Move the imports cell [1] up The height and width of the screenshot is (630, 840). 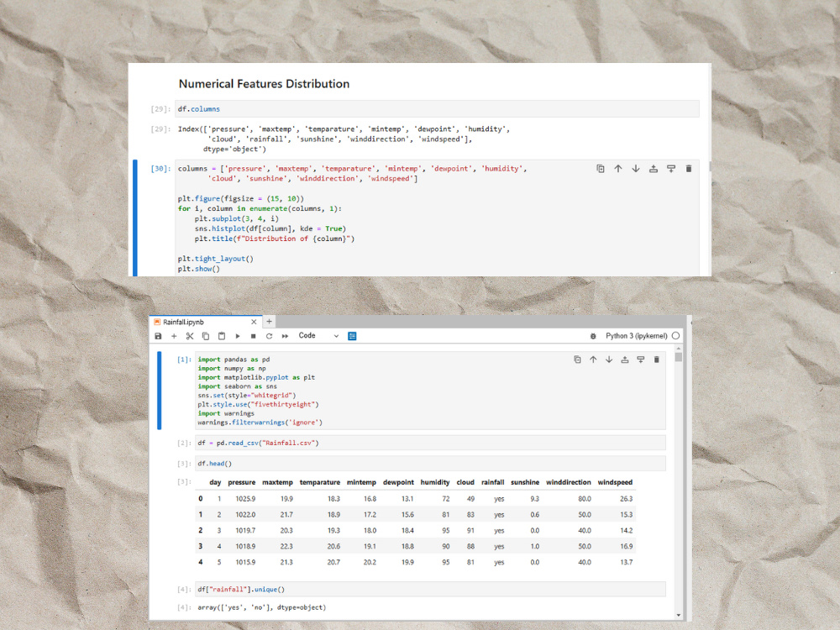(593, 360)
